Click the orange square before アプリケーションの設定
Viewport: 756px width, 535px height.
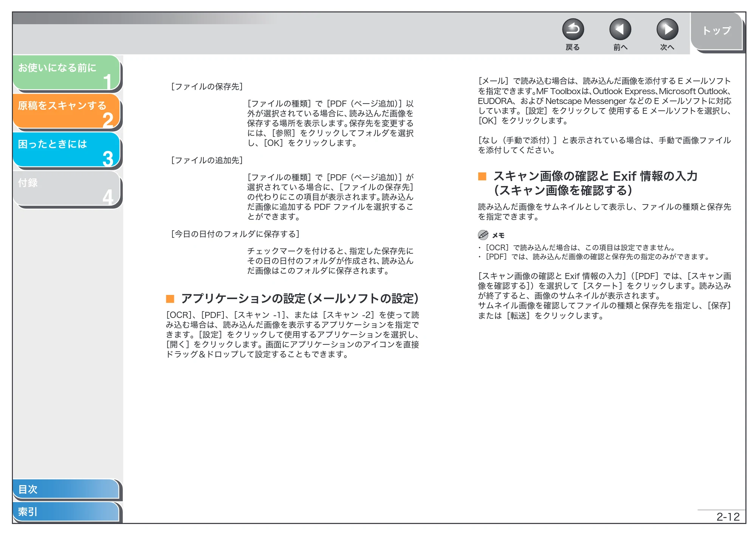coord(170,299)
